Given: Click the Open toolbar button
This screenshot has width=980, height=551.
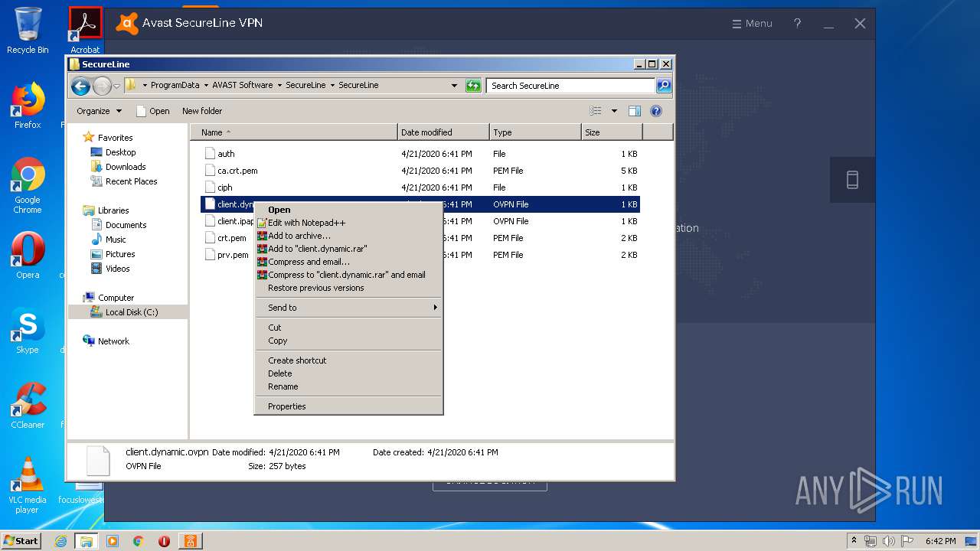Looking at the screenshot, I should point(153,111).
